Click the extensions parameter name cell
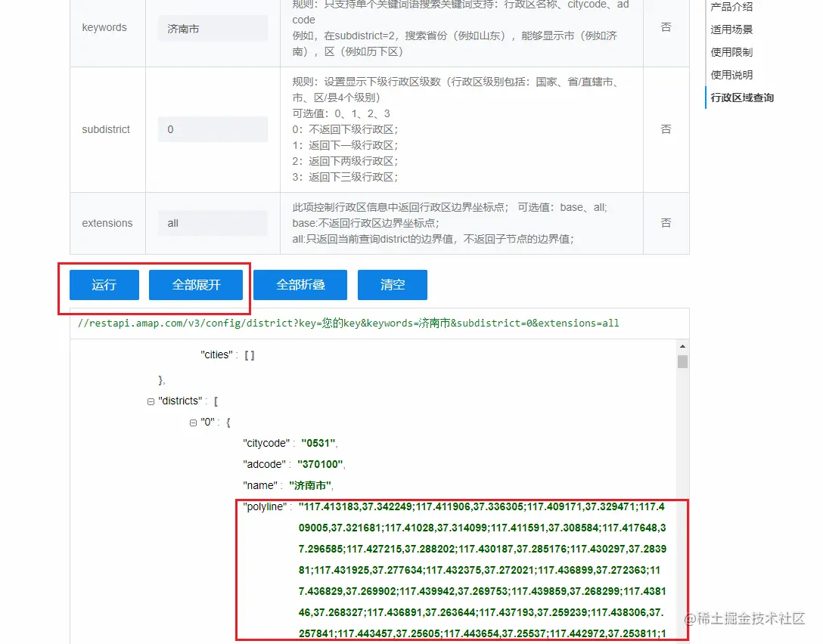 [107, 224]
